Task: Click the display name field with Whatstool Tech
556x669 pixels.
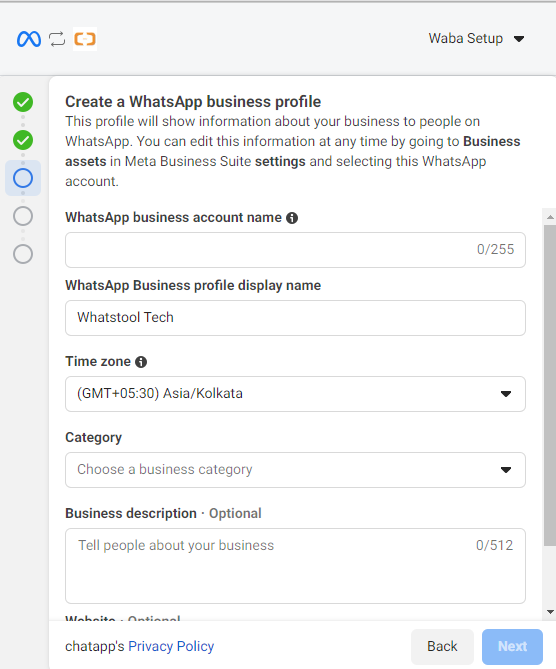Action: point(295,318)
